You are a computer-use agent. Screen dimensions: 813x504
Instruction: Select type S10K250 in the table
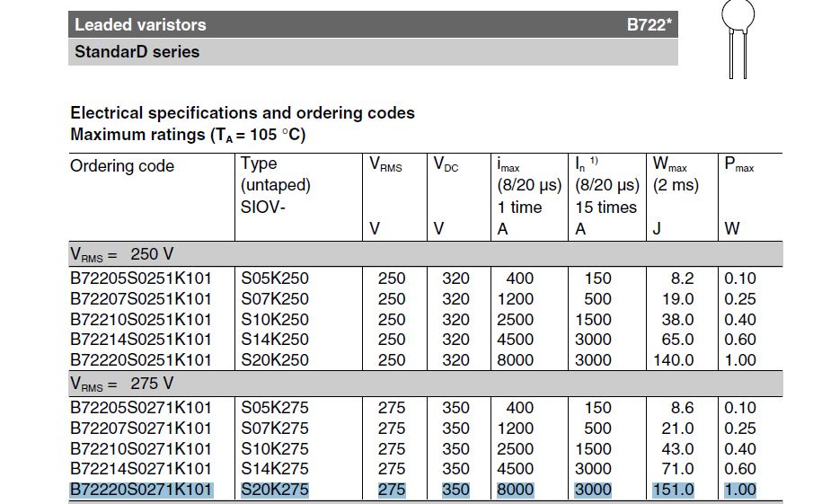click(275, 319)
